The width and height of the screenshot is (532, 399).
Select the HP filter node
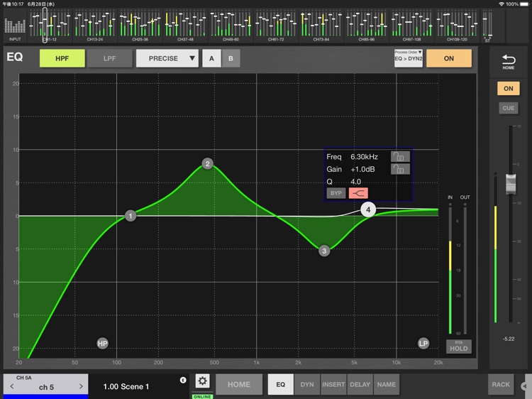[x=102, y=344]
